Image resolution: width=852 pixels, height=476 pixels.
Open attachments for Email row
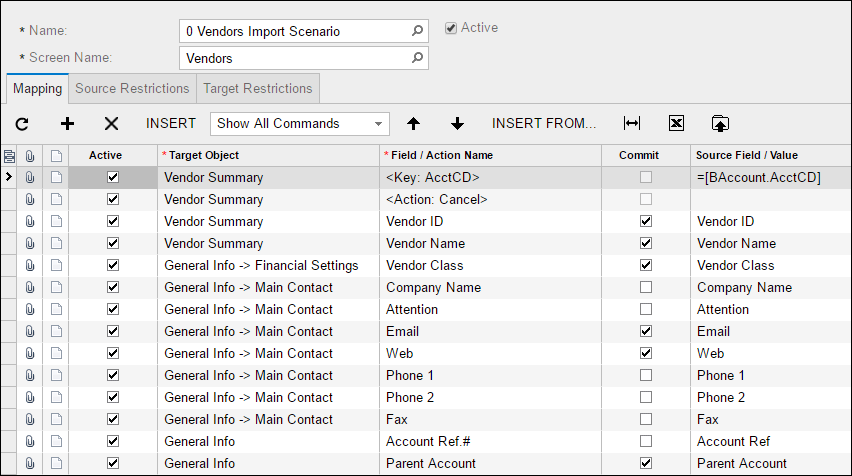[30, 331]
